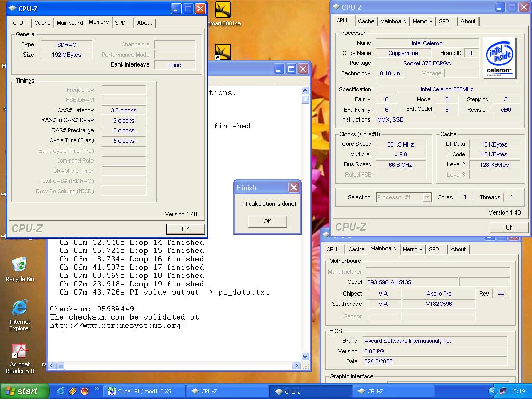Viewport: 532px width, 399px height.
Task: Click Code Name value Coppermine
Action: (403, 54)
